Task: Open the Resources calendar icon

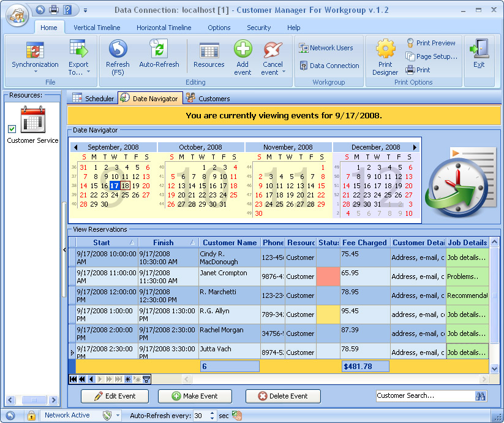Action: point(209,50)
